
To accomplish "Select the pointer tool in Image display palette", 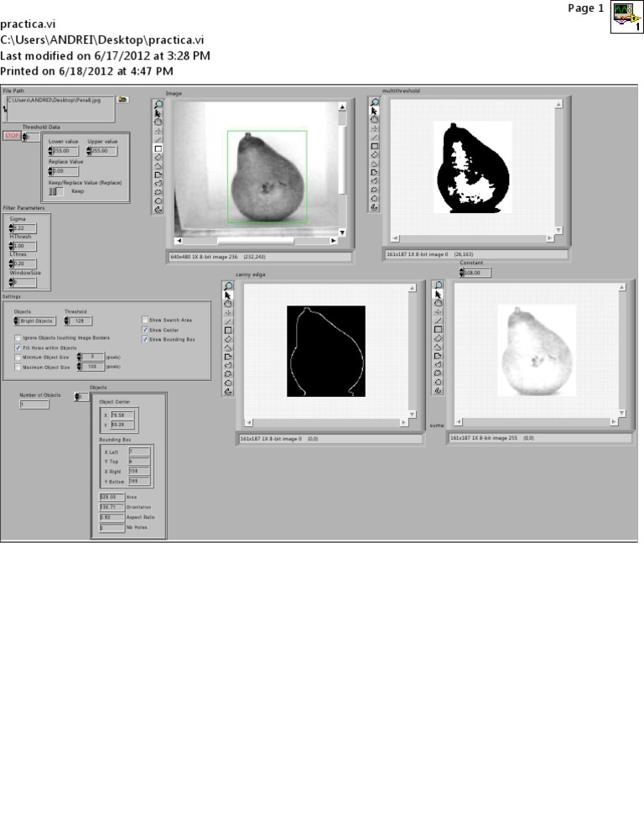I will click(158, 113).
